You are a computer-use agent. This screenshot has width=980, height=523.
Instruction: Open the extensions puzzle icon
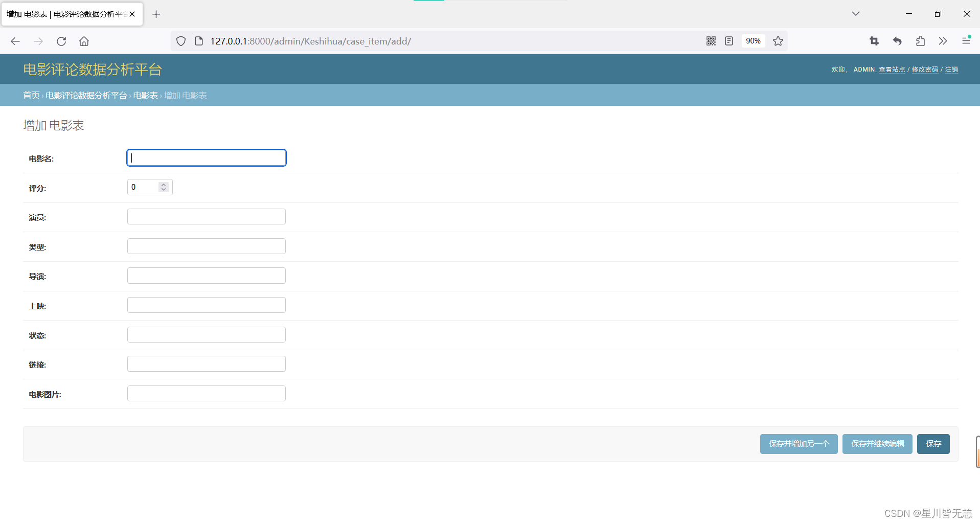pyautogui.click(x=920, y=41)
